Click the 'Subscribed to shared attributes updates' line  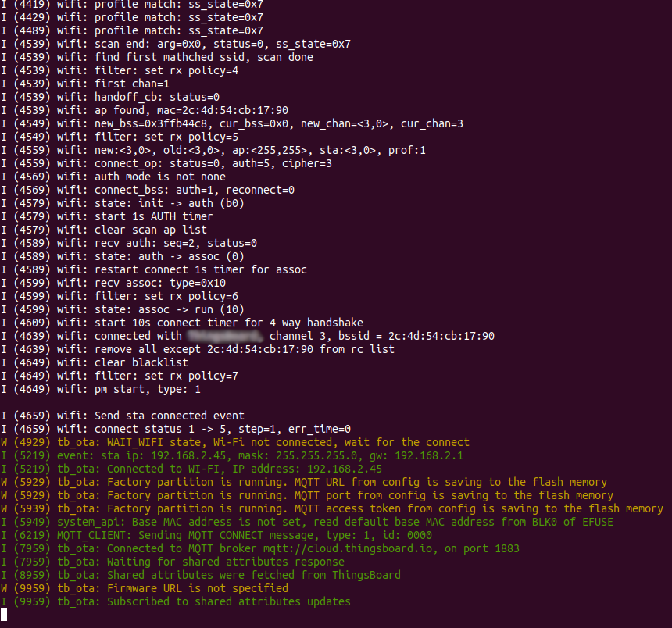[228, 601]
